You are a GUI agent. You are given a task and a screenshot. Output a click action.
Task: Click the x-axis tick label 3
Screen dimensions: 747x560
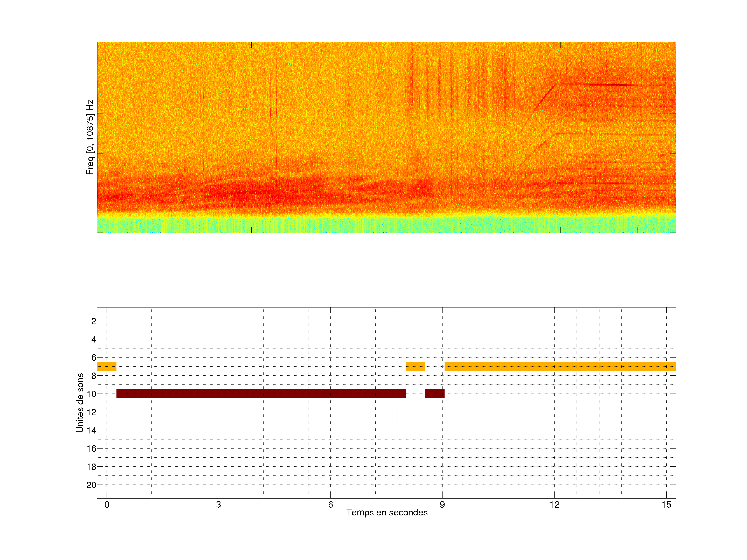pyautogui.click(x=218, y=505)
